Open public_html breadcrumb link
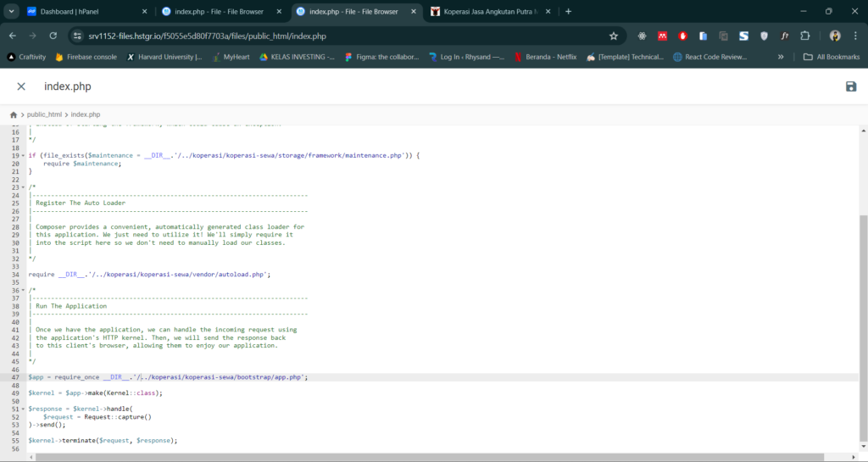The image size is (868, 462). click(x=44, y=114)
